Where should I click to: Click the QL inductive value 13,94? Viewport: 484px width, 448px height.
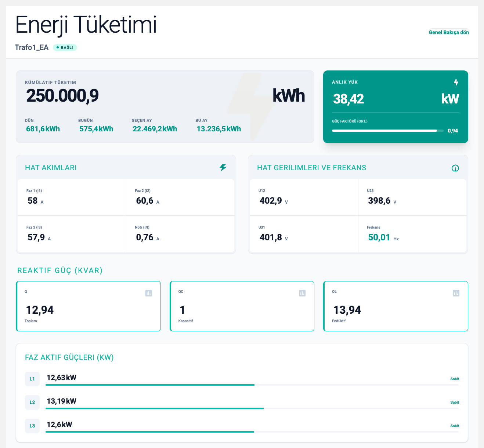347,310
